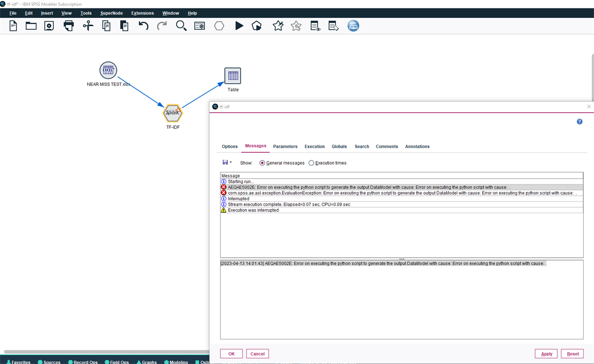This screenshot has width=594, height=364.
Task: Open the Tools menu
Action: coord(86,13)
